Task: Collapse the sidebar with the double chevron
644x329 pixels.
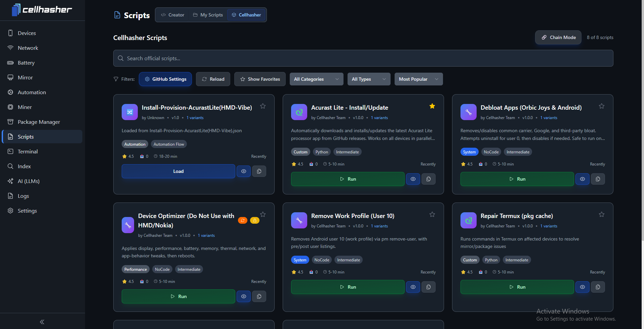Action: pyautogui.click(x=42, y=322)
